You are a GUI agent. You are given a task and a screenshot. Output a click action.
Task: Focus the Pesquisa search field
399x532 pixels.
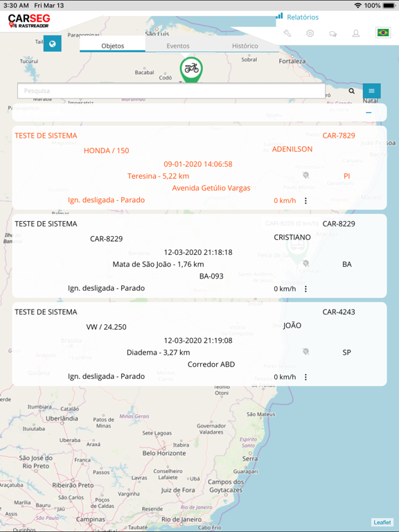tap(171, 91)
